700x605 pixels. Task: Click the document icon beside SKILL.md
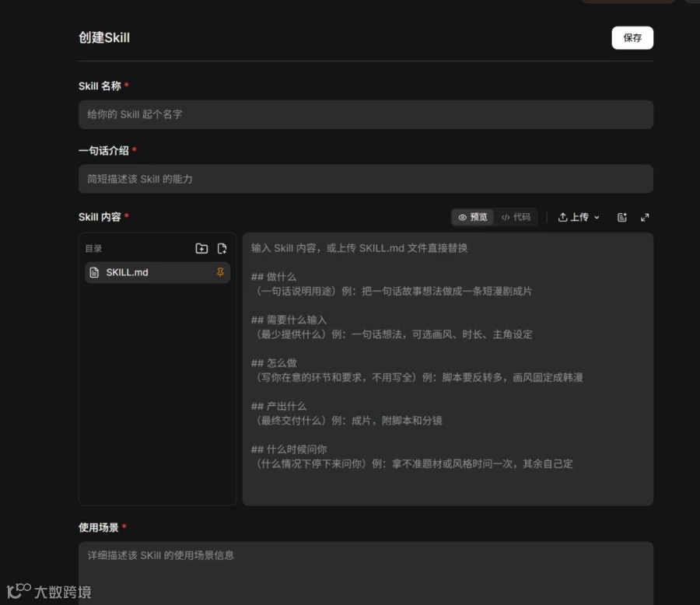[94, 272]
